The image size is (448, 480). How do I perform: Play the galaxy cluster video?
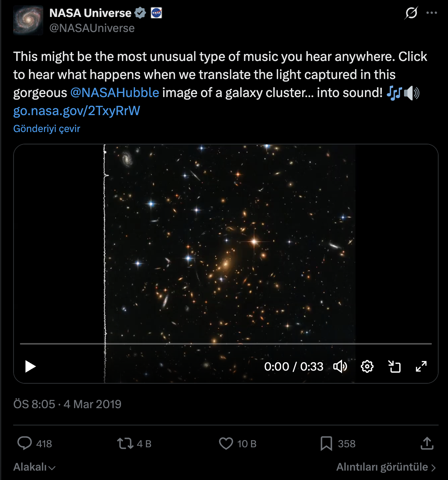click(x=30, y=366)
